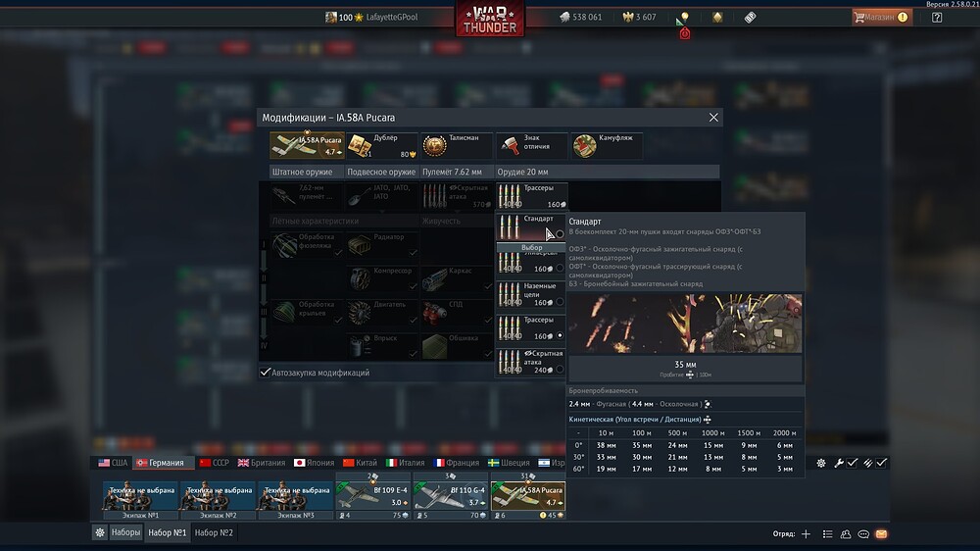This screenshot has width=980, height=551.
Task: Toggle Автозакупка модификаций checkbox
Action: pyautogui.click(x=265, y=373)
